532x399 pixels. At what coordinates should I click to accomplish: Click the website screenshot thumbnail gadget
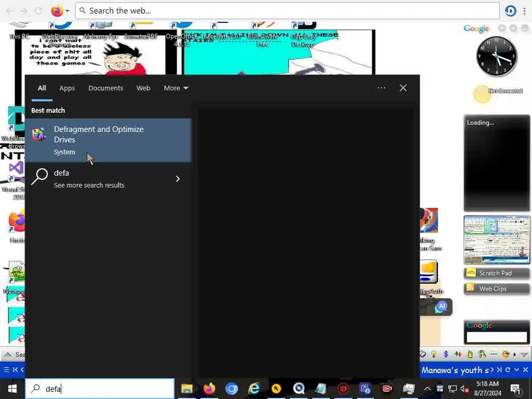click(497, 240)
